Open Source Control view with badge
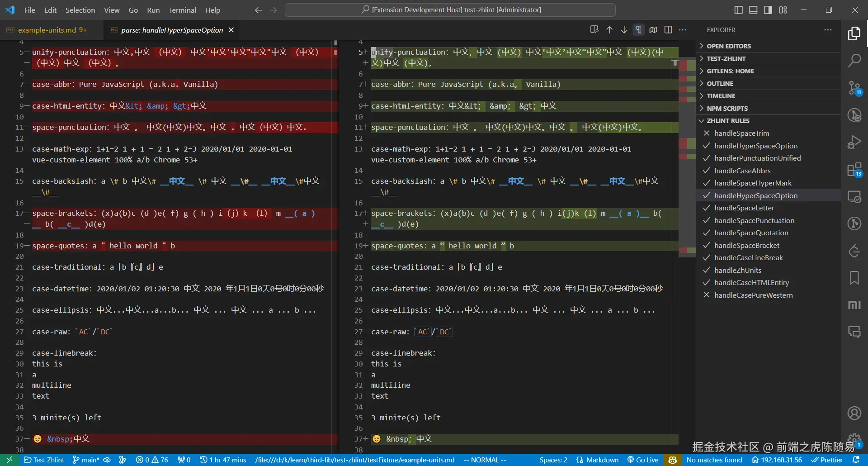The image size is (868, 466). coord(854,88)
